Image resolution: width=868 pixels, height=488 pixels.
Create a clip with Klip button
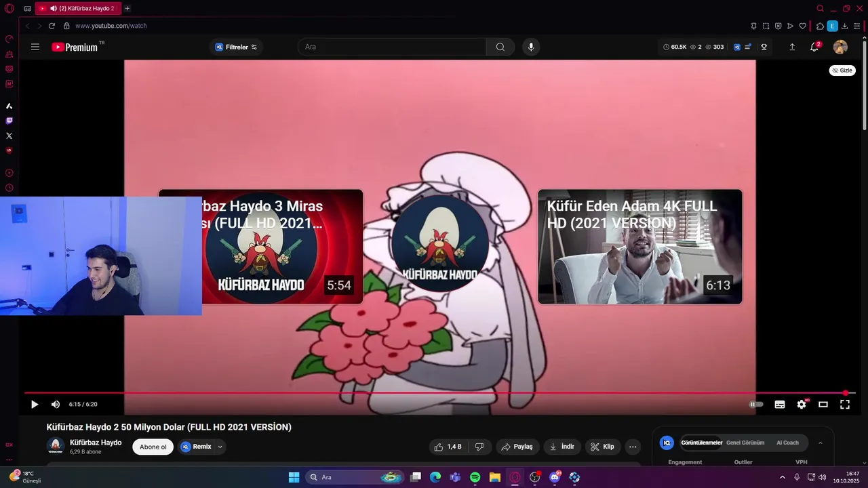(x=602, y=447)
